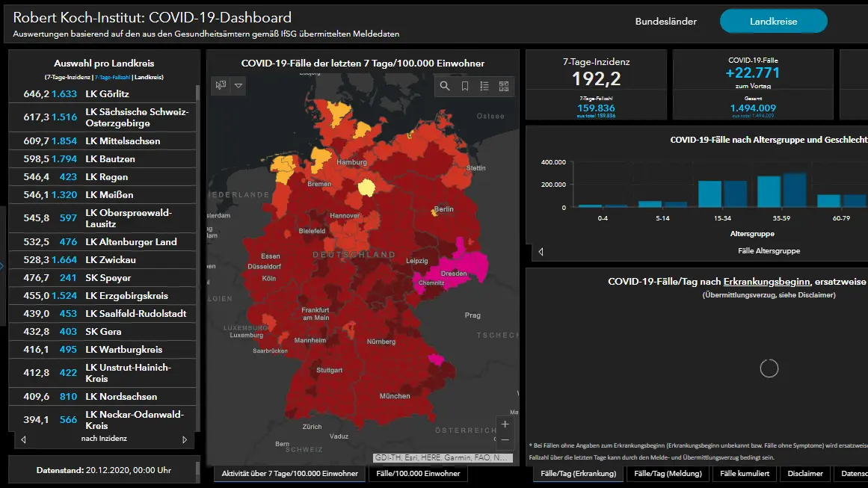Open the map search magnifier
This screenshot has width=868, height=488.
coord(445,86)
